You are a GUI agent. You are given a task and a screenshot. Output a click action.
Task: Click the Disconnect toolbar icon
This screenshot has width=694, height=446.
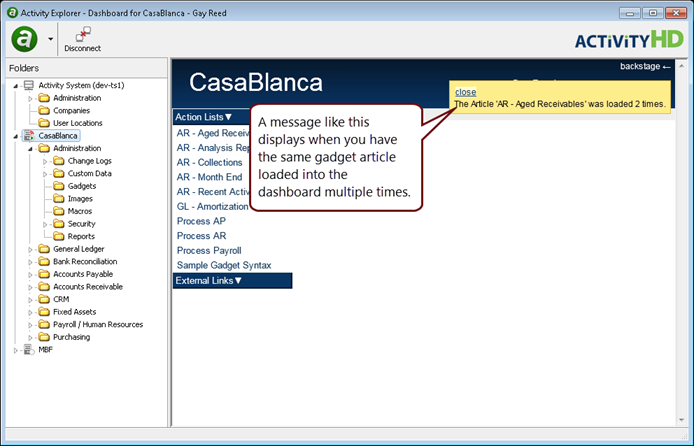(x=83, y=35)
